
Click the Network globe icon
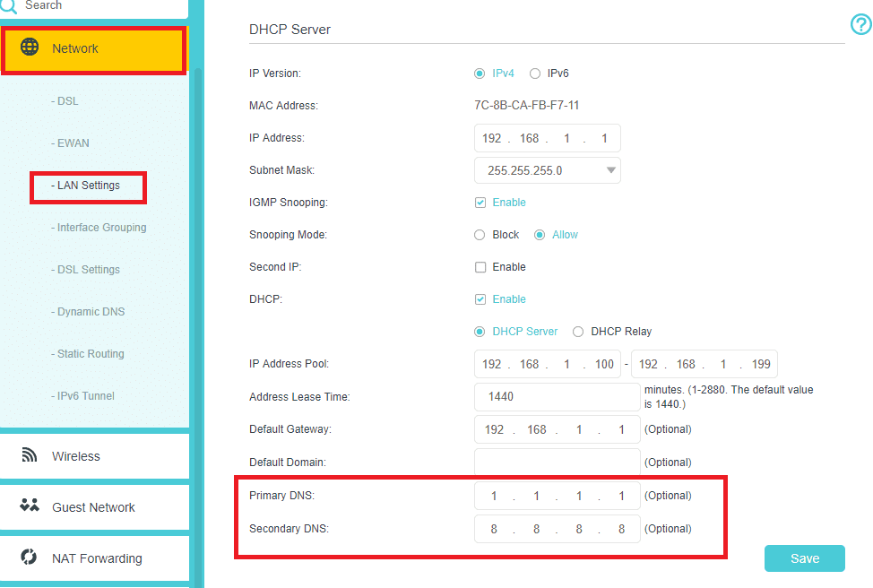(x=30, y=47)
